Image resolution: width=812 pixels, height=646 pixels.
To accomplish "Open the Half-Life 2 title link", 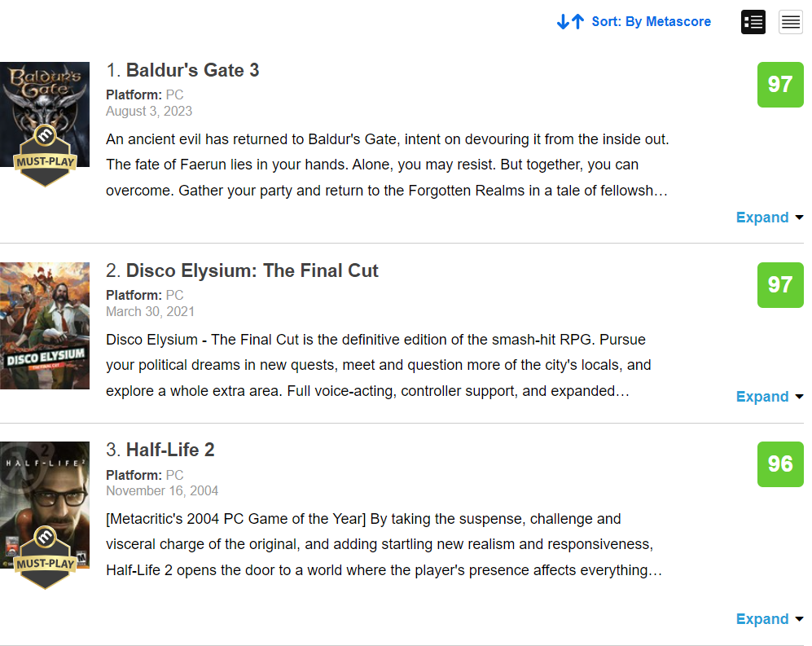I will click(x=169, y=450).
